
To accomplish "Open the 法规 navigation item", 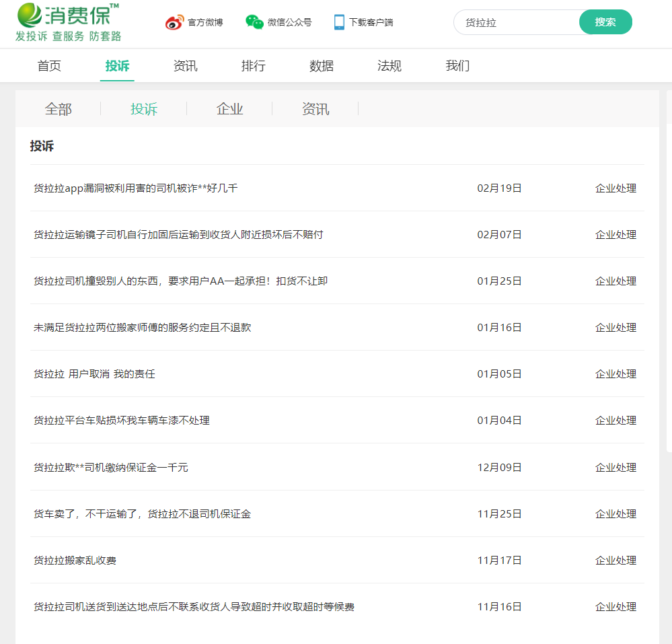I will point(389,65).
